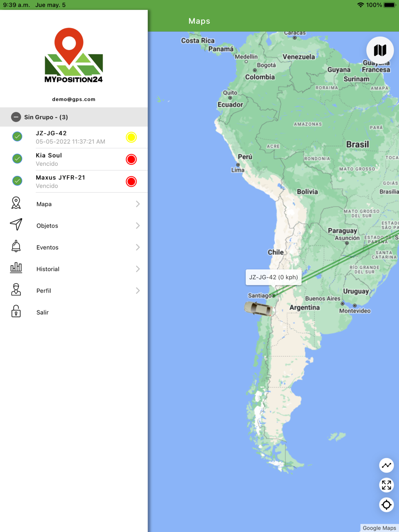This screenshot has width=399, height=532.
Task: Tap the Perfil person icon
Action: pyautogui.click(x=16, y=290)
